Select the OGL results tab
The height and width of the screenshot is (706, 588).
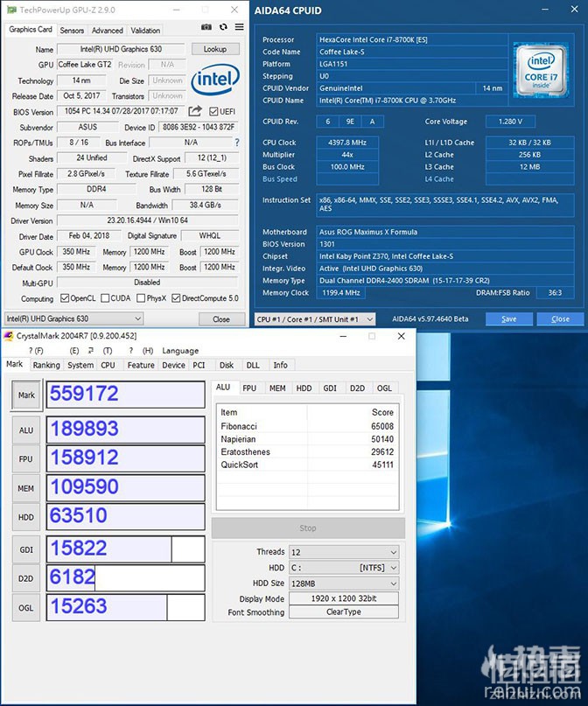click(x=384, y=388)
